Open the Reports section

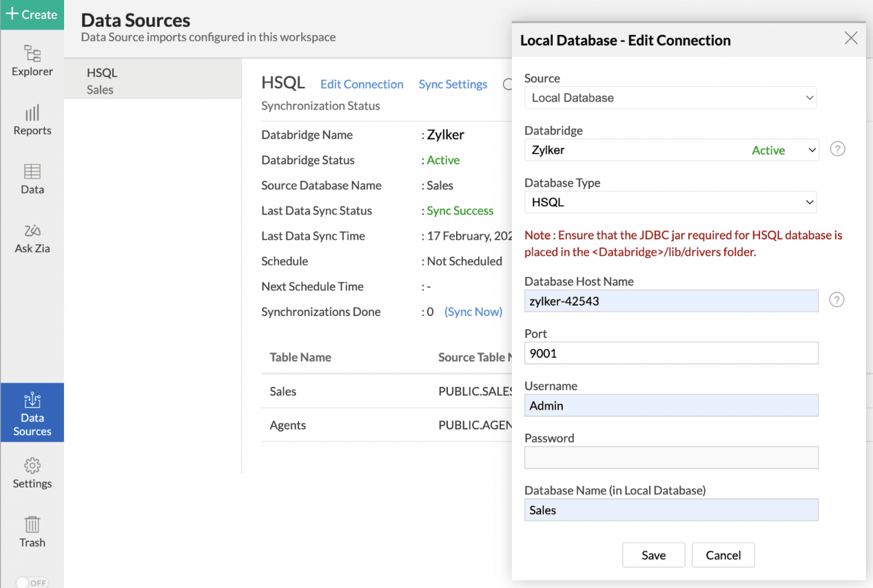[32, 120]
